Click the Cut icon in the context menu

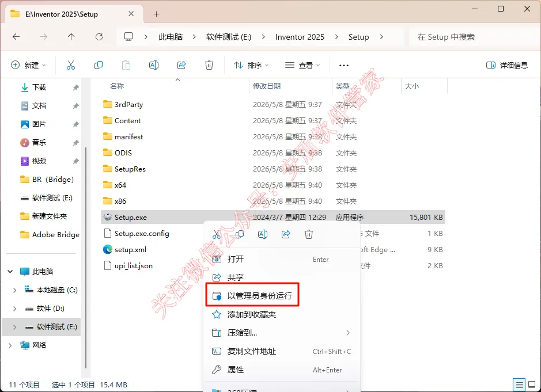tap(216, 234)
